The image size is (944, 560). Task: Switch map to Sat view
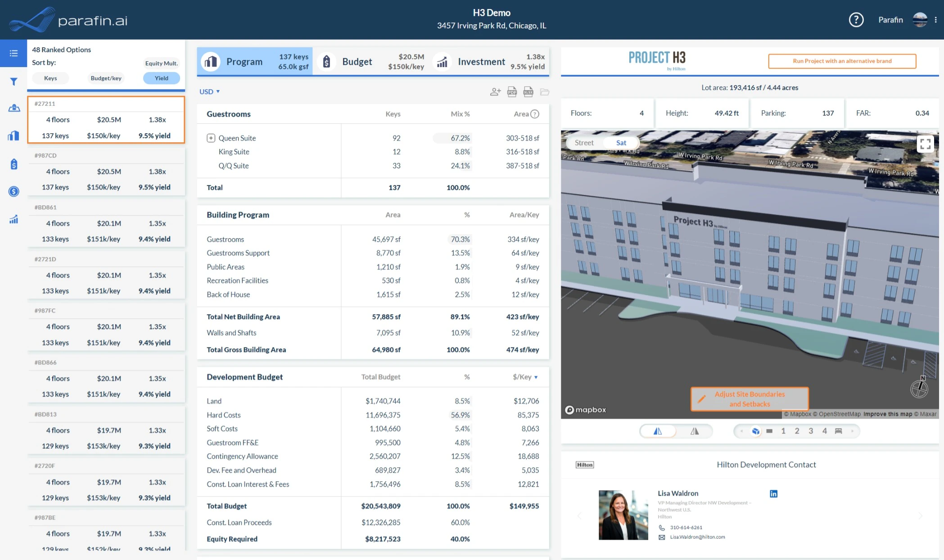621,143
